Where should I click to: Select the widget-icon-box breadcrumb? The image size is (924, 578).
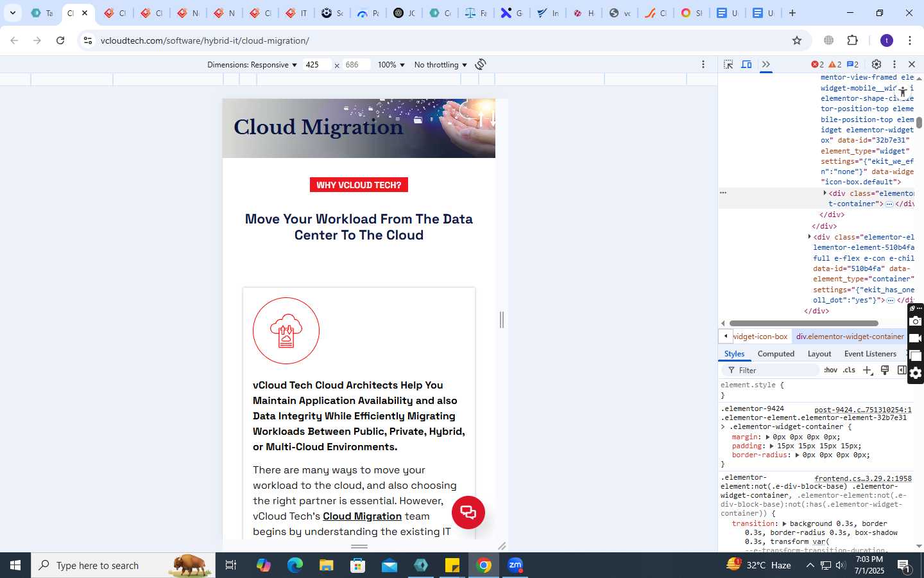pyautogui.click(x=760, y=337)
